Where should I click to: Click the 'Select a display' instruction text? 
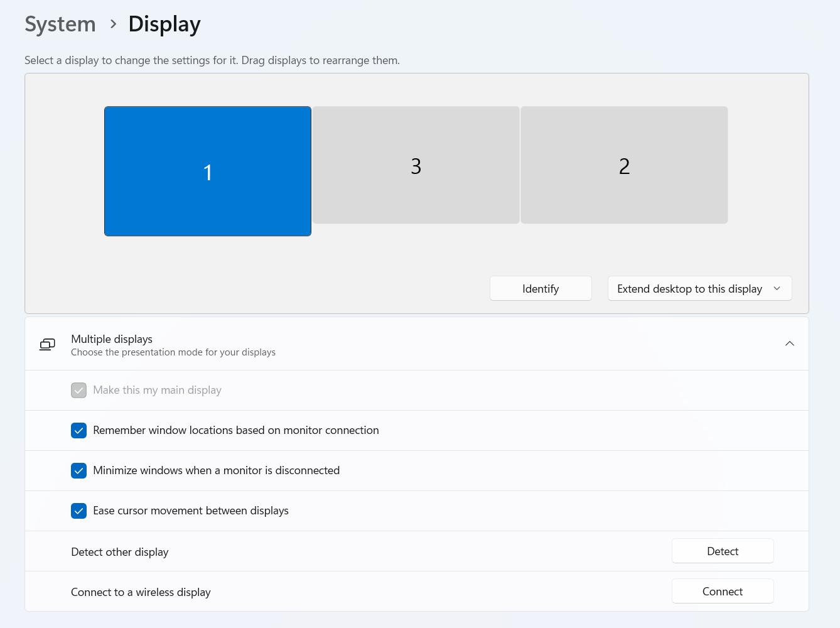[x=212, y=60]
